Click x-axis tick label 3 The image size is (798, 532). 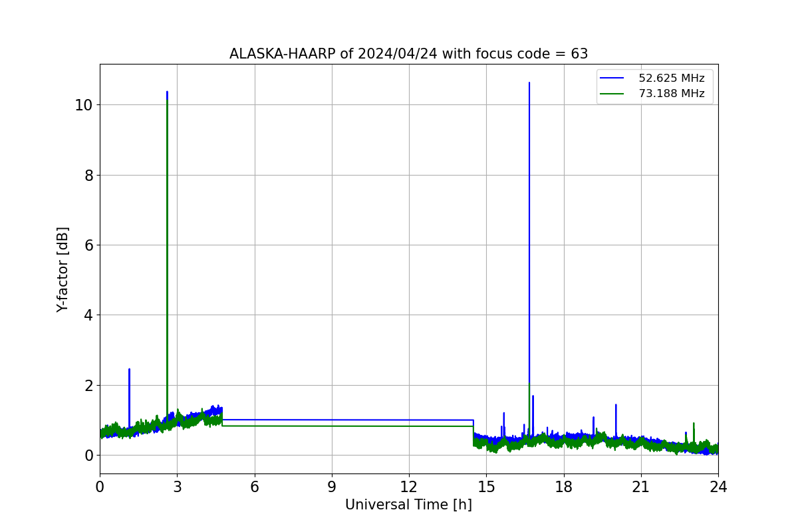(x=177, y=487)
